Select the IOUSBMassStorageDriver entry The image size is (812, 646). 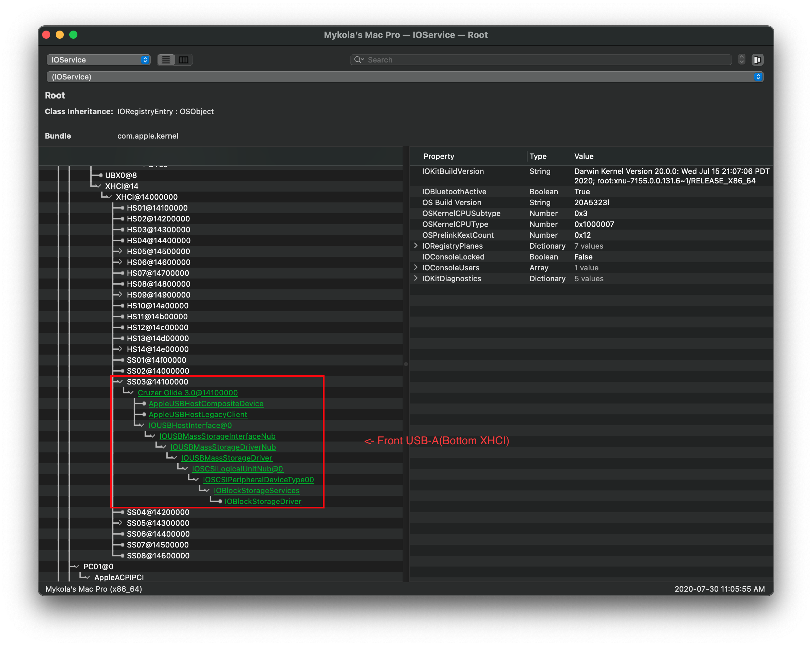click(226, 458)
